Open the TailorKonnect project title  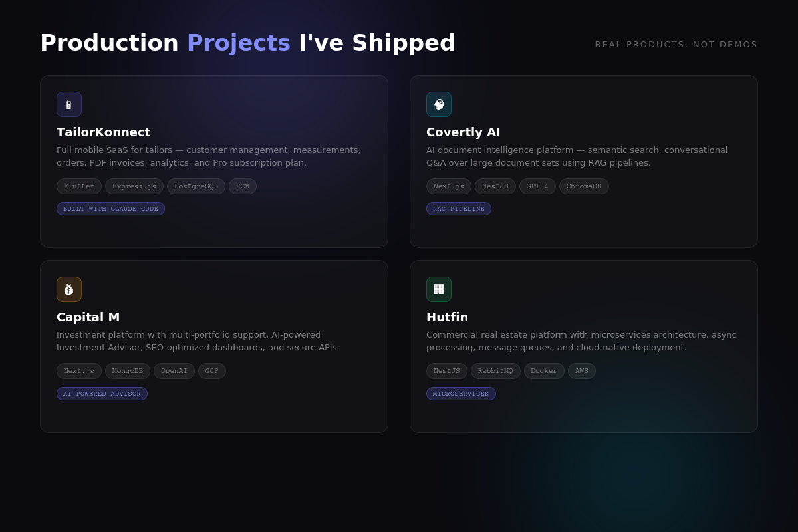(103, 132)
